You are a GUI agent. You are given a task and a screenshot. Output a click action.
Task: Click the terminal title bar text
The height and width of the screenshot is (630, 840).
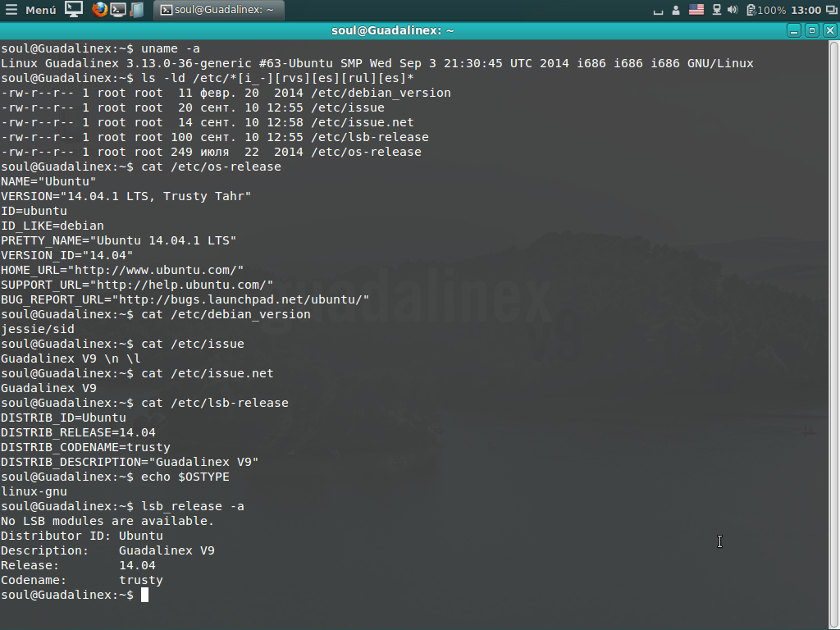(x=393, y=30)
